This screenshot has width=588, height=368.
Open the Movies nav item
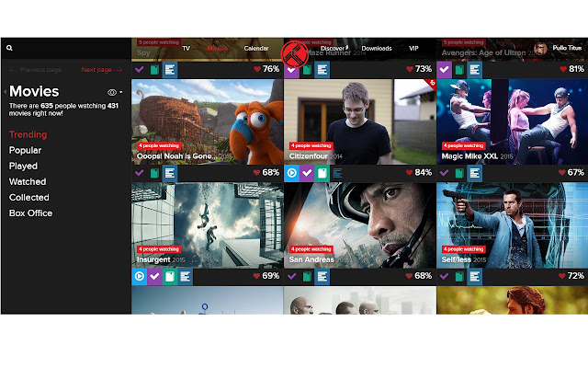click(217, 49)
